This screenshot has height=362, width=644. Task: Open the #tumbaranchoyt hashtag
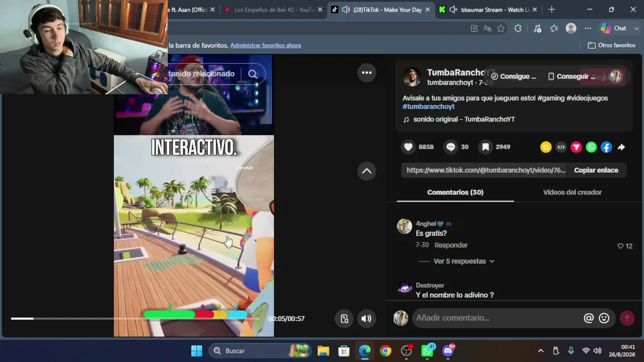coord(429,107)
